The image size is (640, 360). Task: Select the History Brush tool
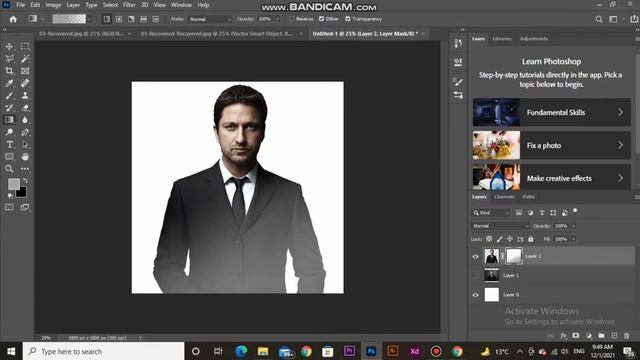(x=9, y=108)
